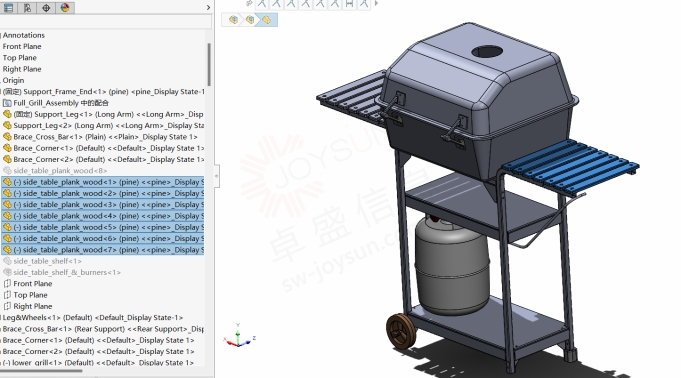
Task: Click the panel splitter collapse handle
Action: 217,176
